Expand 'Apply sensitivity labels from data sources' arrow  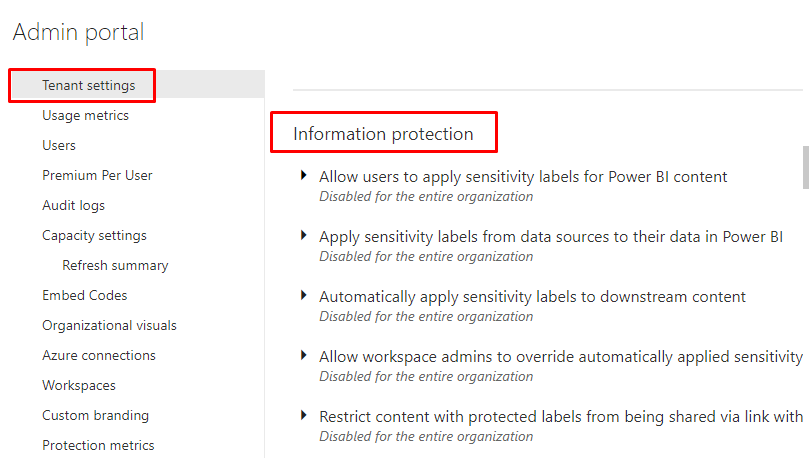coord(303,236)
